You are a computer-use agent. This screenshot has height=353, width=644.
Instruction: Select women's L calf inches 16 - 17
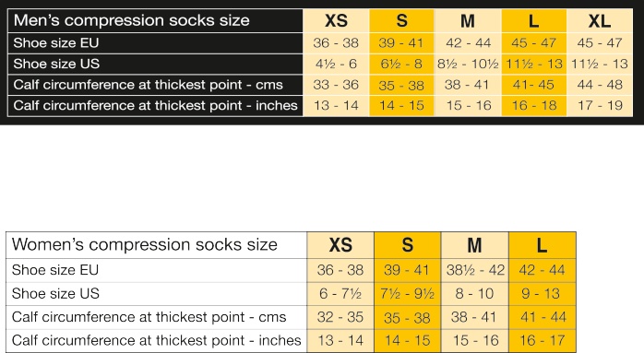pos(543,340)
